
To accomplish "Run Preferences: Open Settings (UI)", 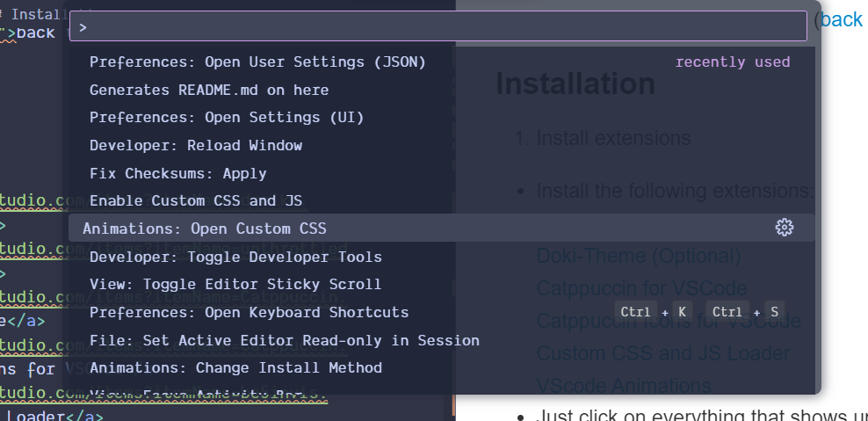I will 441,118.
